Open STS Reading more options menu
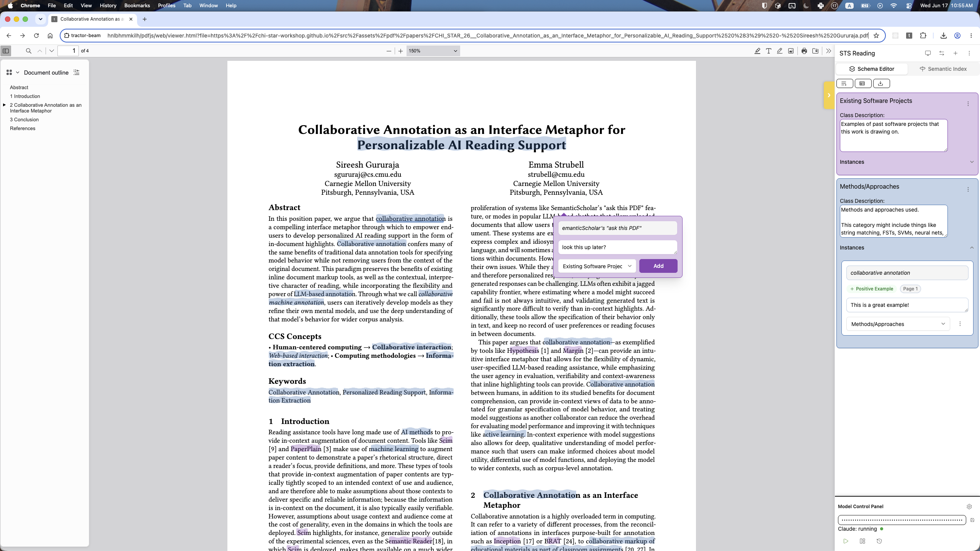Screen dimensions: 980x551 969,53
